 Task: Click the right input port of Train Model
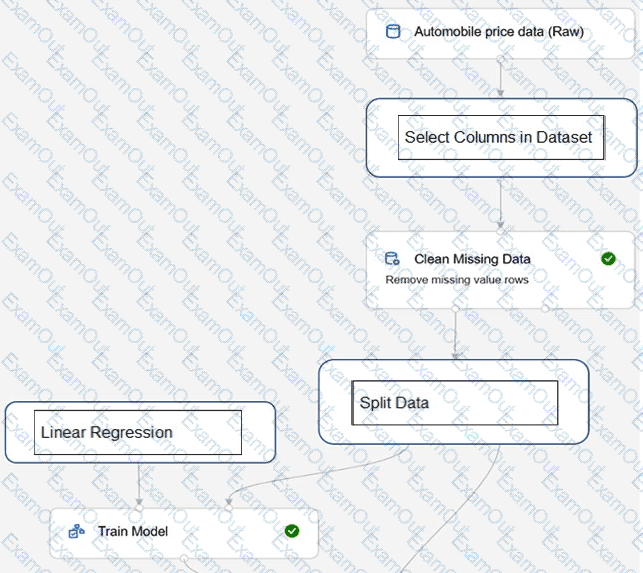point(228,508)
